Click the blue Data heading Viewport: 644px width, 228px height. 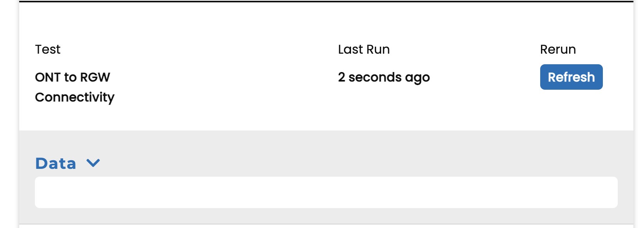click(x=56, y=163)
